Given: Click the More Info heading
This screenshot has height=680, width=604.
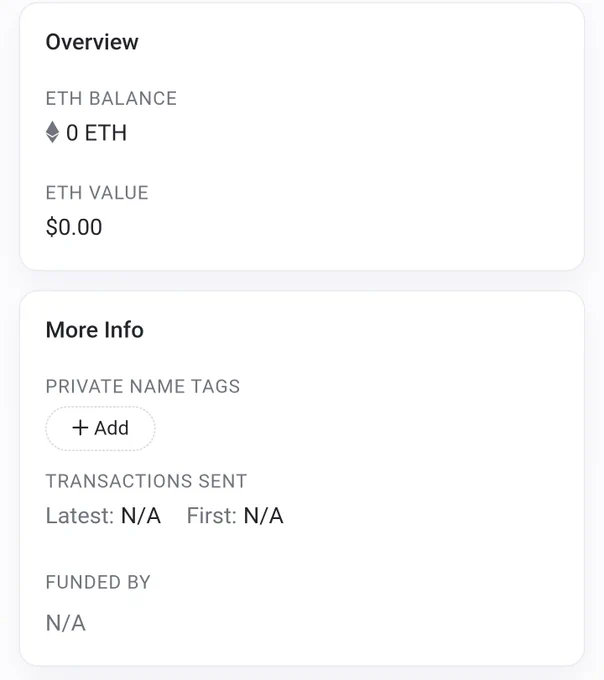Looking at the screenshot, I should click(95, 330).
